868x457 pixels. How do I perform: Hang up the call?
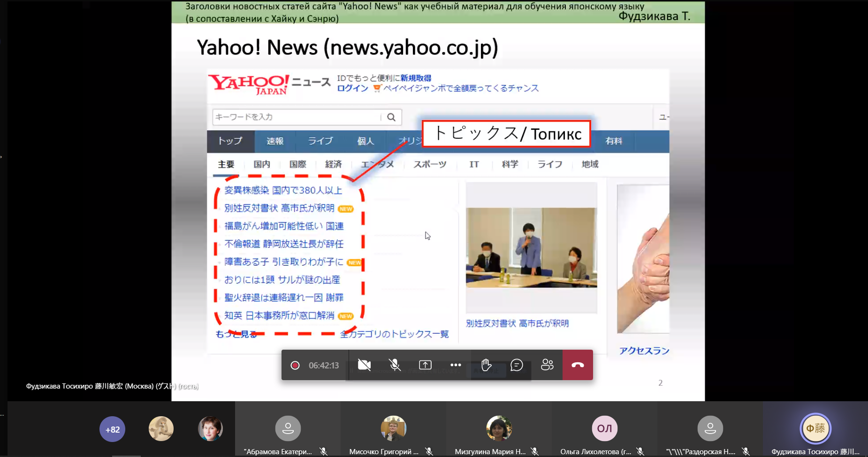click(x=578, y=365)
